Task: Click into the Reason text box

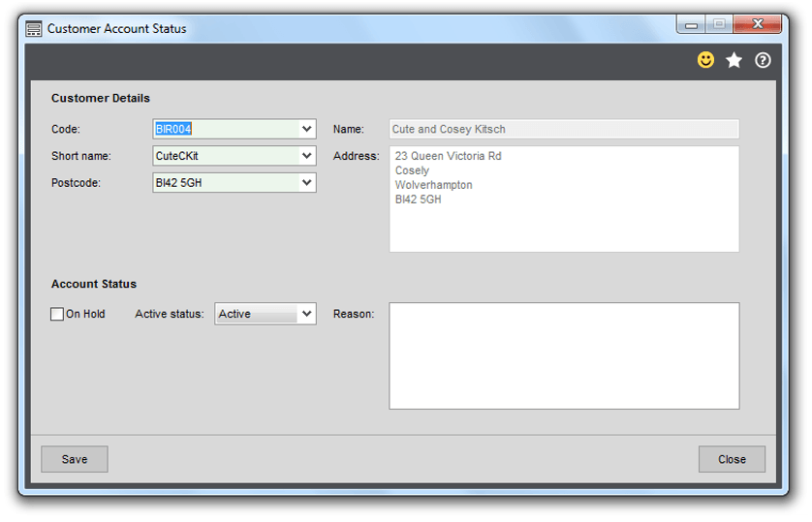Action: point(564,356)
